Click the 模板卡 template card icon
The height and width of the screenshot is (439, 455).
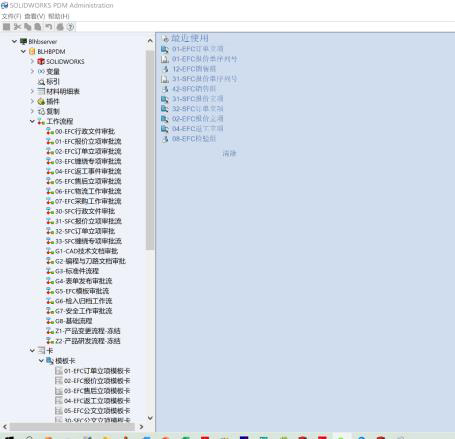click(x=50, y=361)
